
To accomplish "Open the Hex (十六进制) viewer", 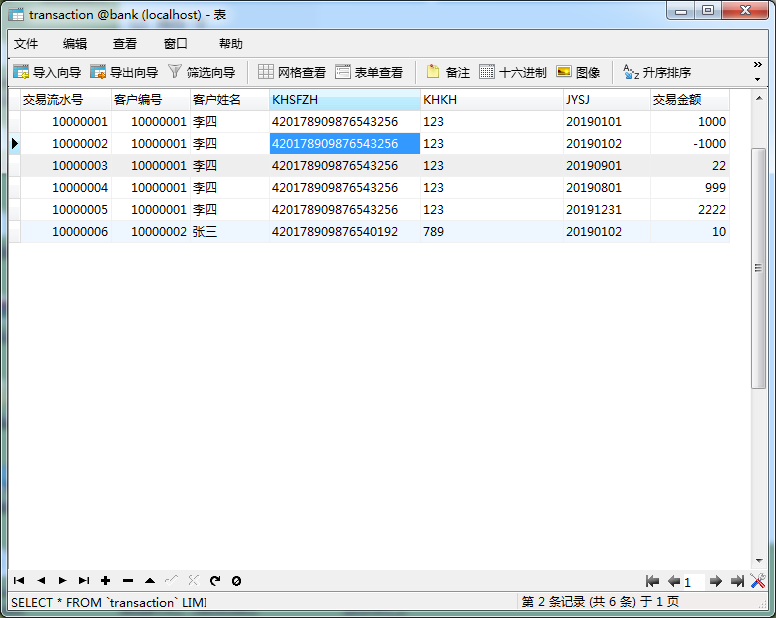I will point(513,72).
